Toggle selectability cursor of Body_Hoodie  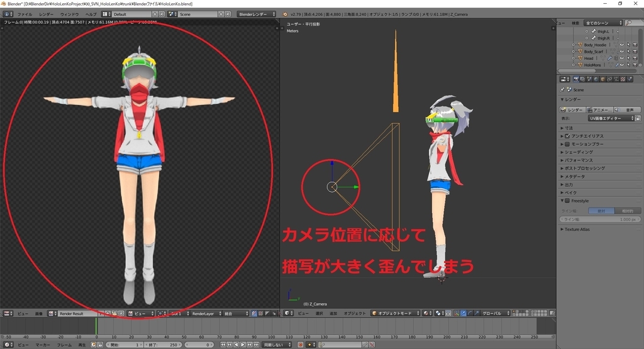coord(628,45)
